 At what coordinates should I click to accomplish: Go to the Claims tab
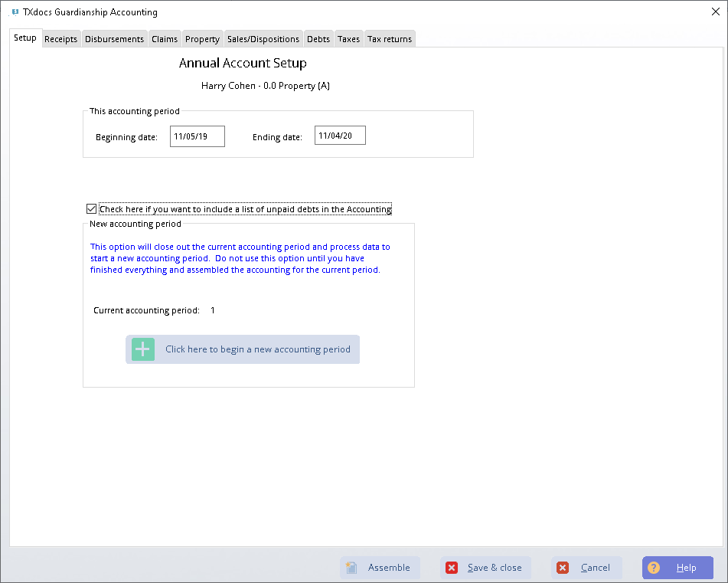(x=165, y=39)
